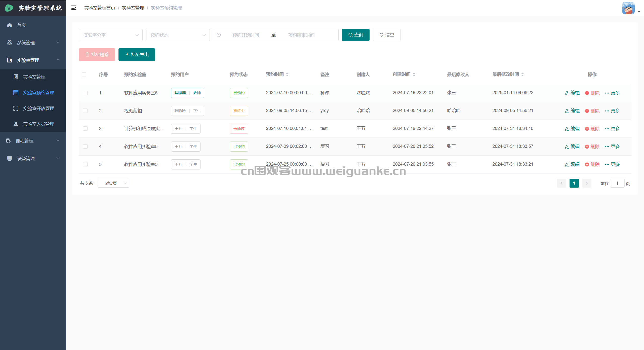Click the user avatar in top right
This screenshot has width=644, height=350.
click(628, 8)
